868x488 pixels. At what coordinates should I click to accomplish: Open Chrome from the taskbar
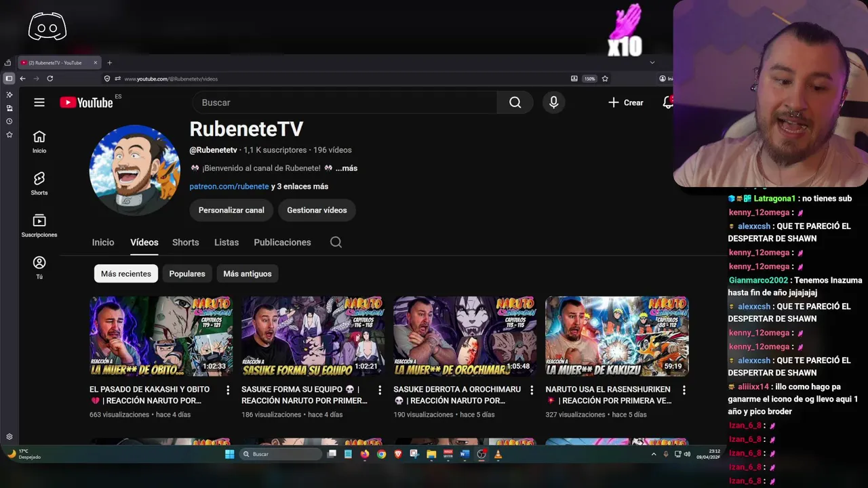[x=381, y=454]
